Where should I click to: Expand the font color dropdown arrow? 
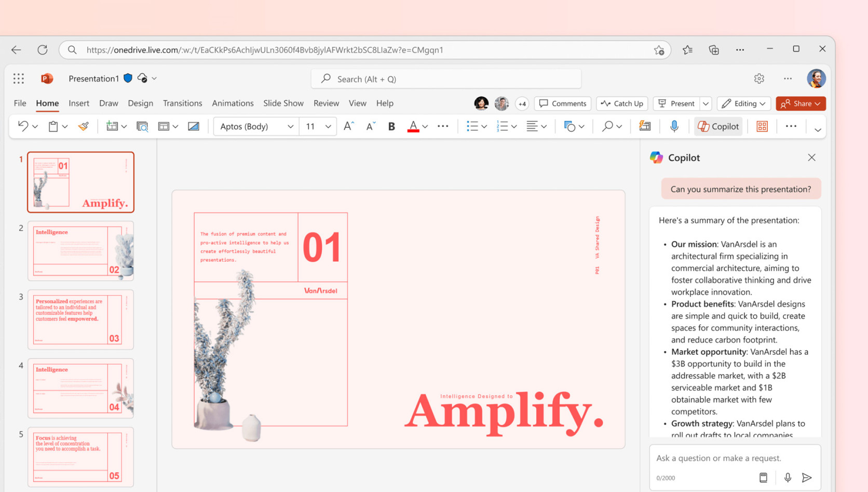click(x=425, y=126)
